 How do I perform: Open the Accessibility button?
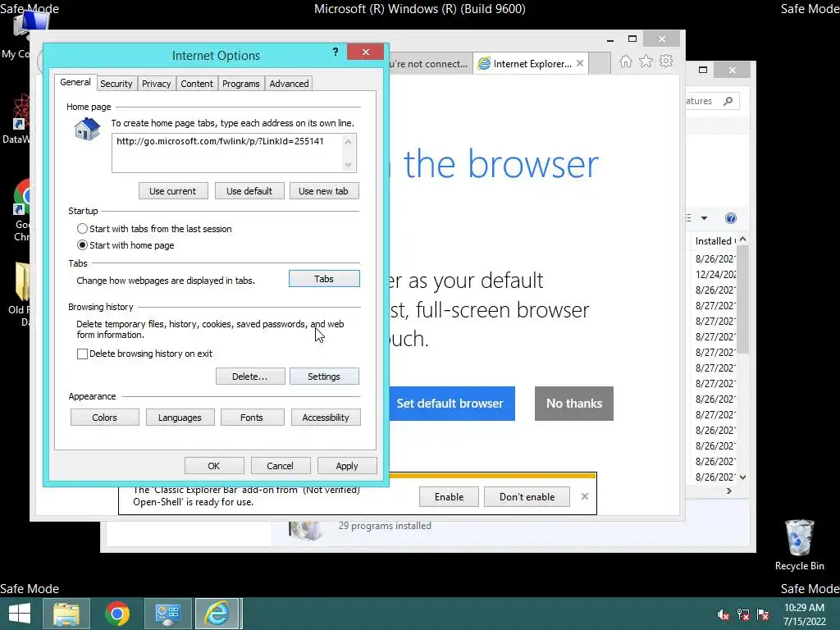(326, 418)
